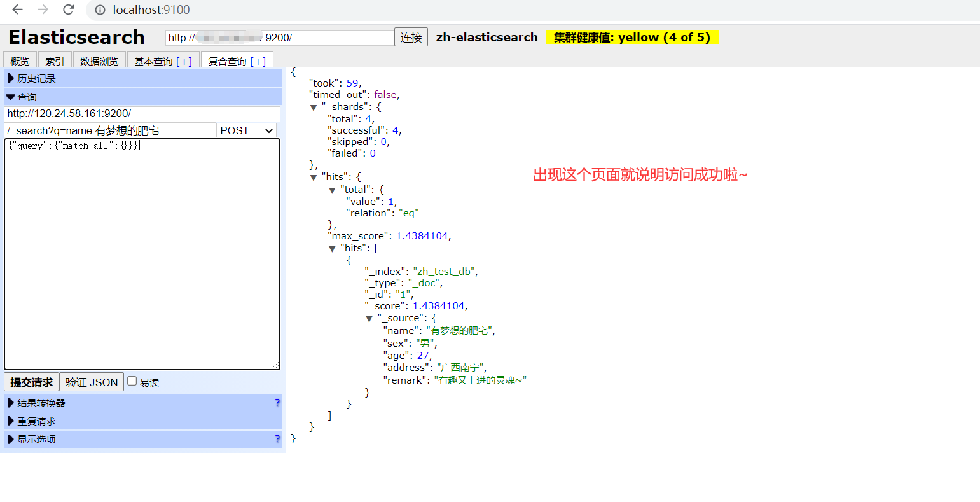Click the "successful" shards value 4

396,130
